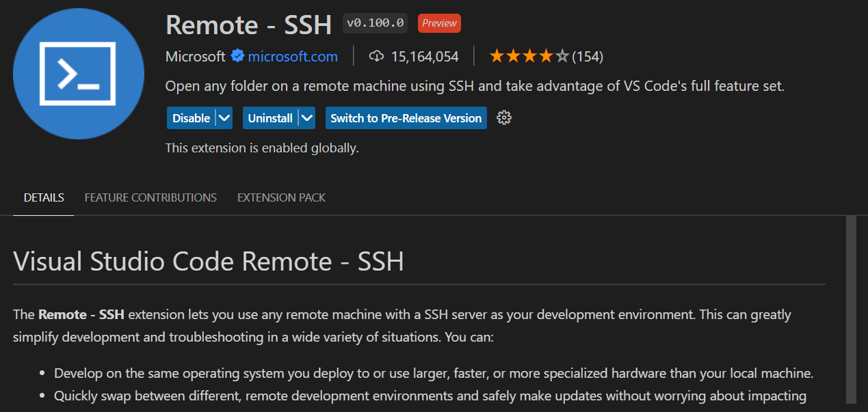Open the microsoft.com publisher link
This screenshot has width=868, height=412.
(x=293, y=56)
